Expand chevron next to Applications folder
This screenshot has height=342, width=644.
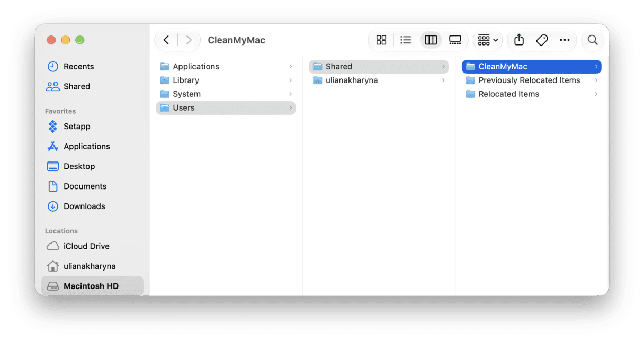tap(290, 67)
